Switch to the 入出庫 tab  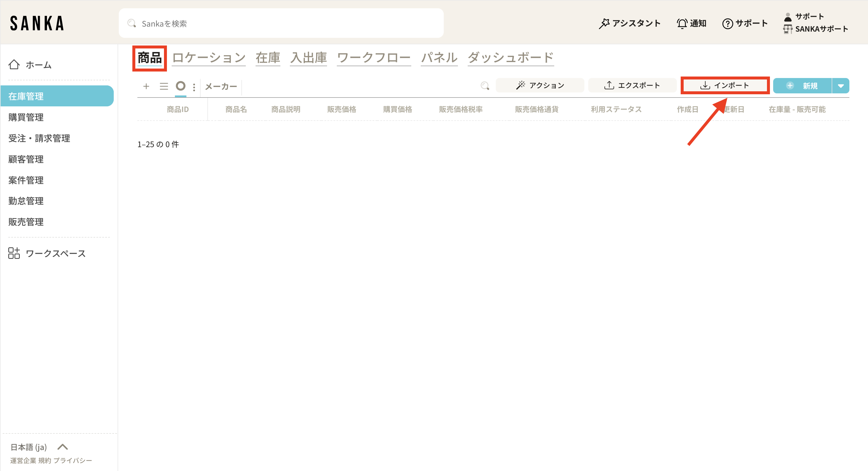click(308, 58)
